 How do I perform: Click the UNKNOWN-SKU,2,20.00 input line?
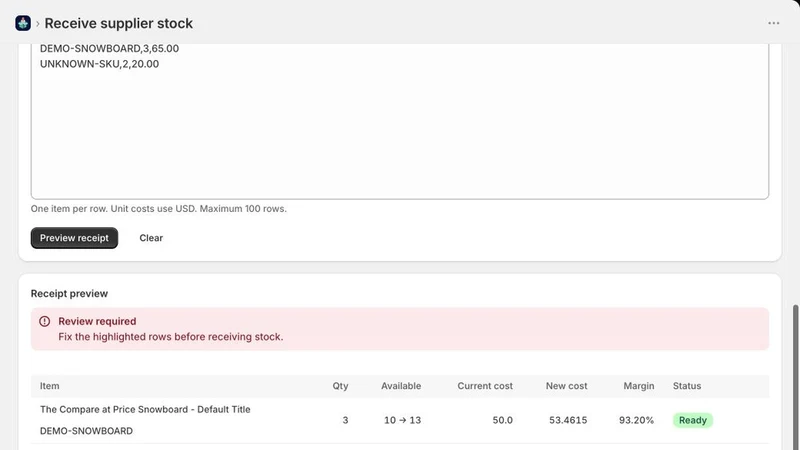(x=99, y=64)
